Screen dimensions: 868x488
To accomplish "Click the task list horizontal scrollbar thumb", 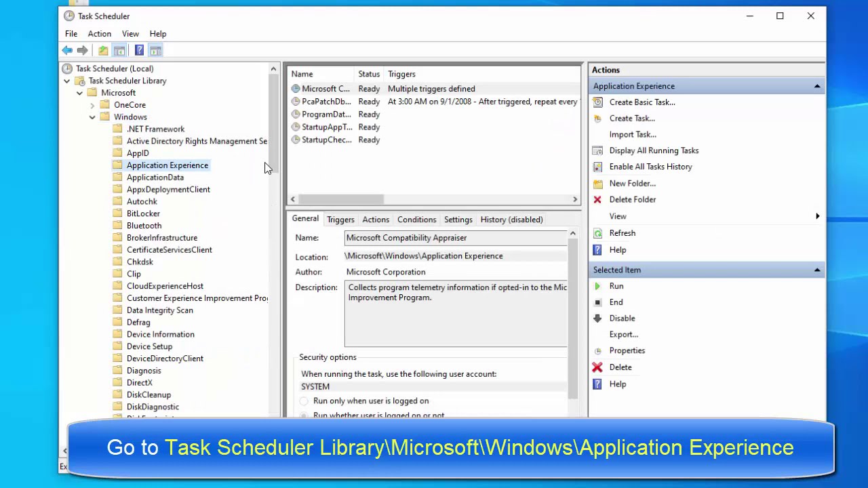I will point(341,199).
